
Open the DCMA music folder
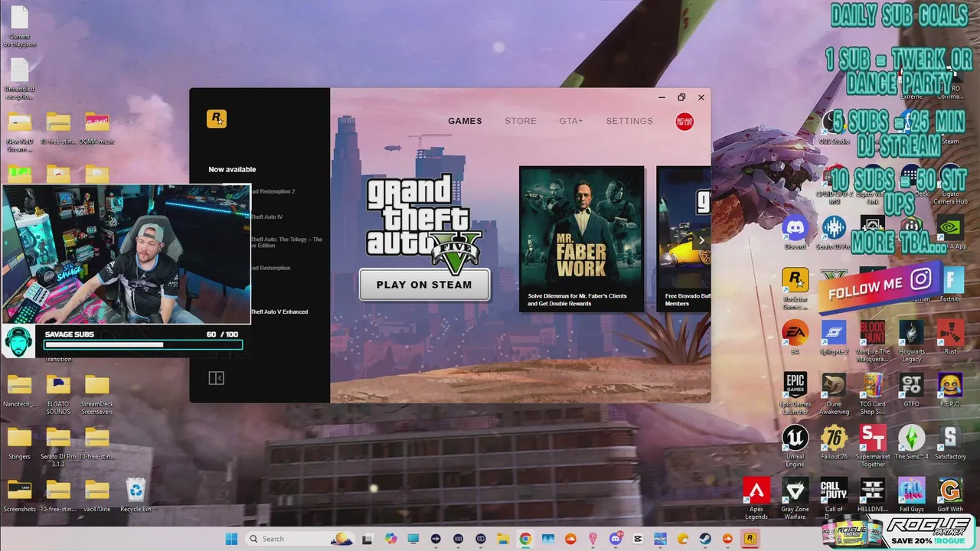pos(96,129)
